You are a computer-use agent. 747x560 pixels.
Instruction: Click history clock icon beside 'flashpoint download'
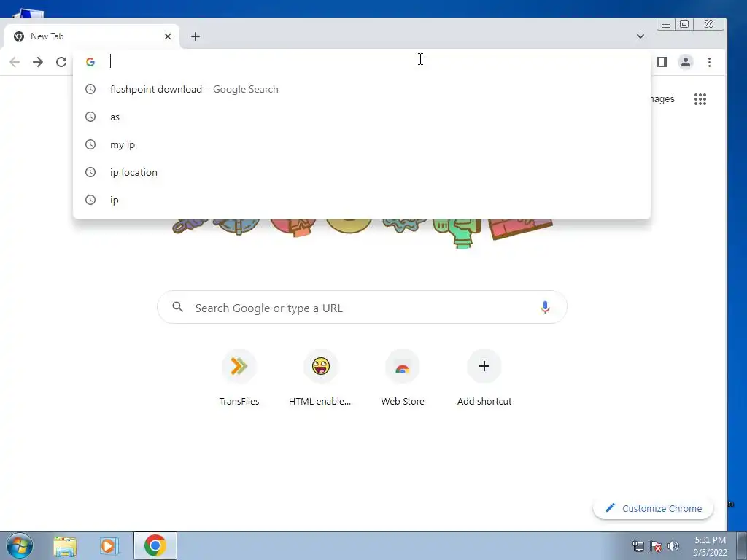(90, 89)
